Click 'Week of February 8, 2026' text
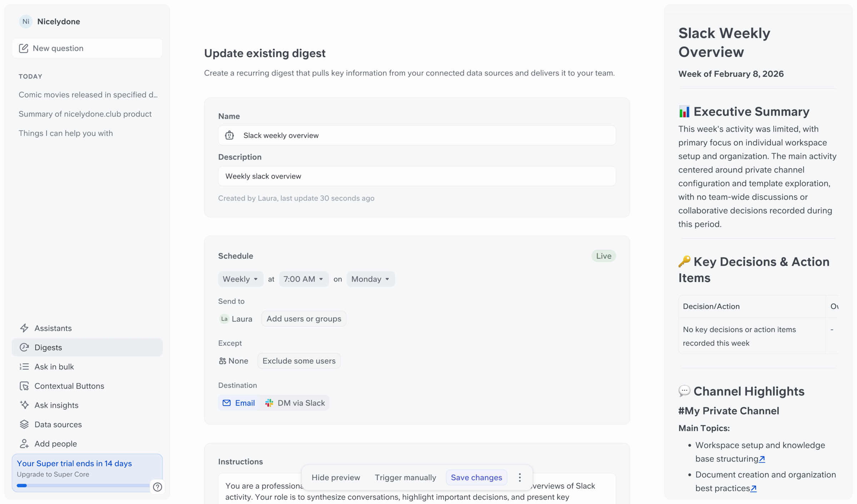Viewport: 857px width, 504px height. click(x=731, y=74)
